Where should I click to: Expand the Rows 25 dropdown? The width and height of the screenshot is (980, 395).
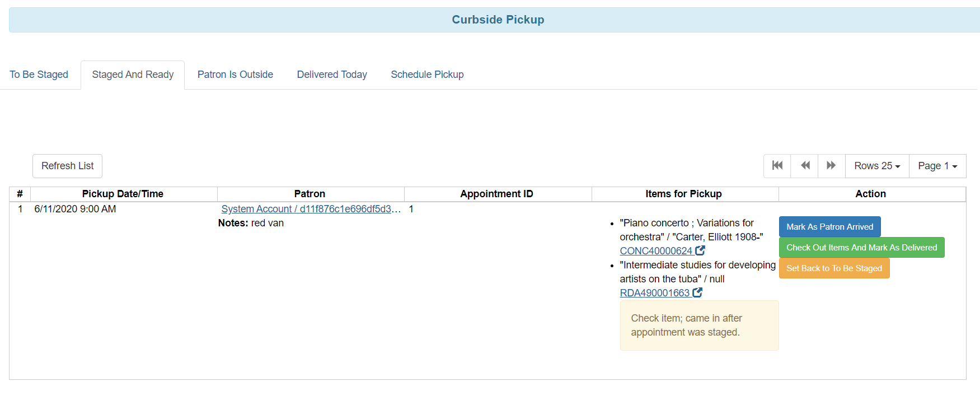pos(876,166)
